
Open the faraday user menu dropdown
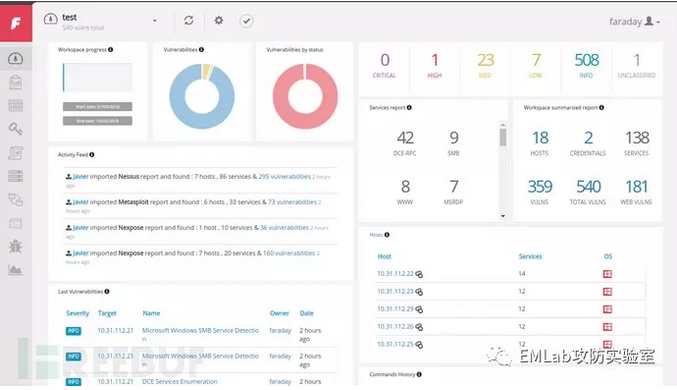tap(634, 22)
